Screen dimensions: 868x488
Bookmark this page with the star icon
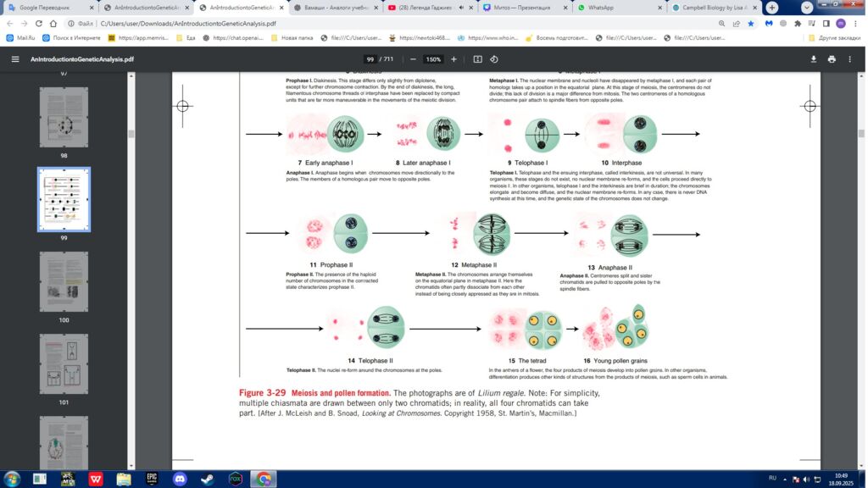click(x=751, y=24)
